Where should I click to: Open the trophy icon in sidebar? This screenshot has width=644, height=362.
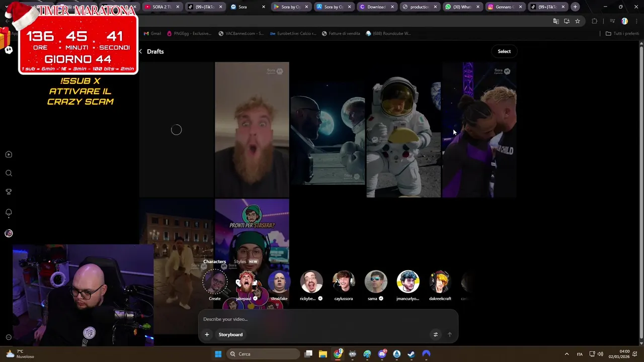point(9,192)
